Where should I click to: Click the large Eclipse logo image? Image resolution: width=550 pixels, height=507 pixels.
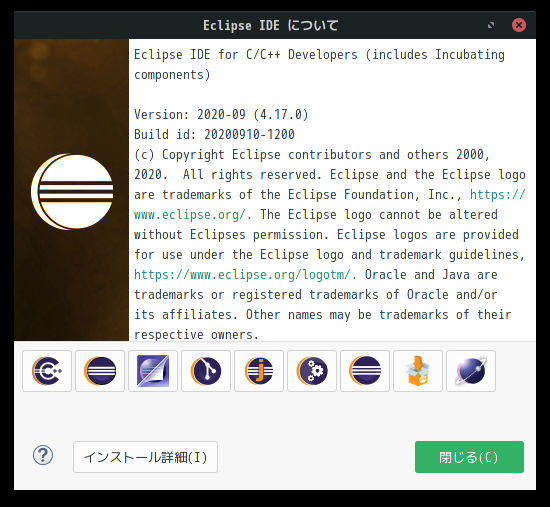click(x=72, y=192)
